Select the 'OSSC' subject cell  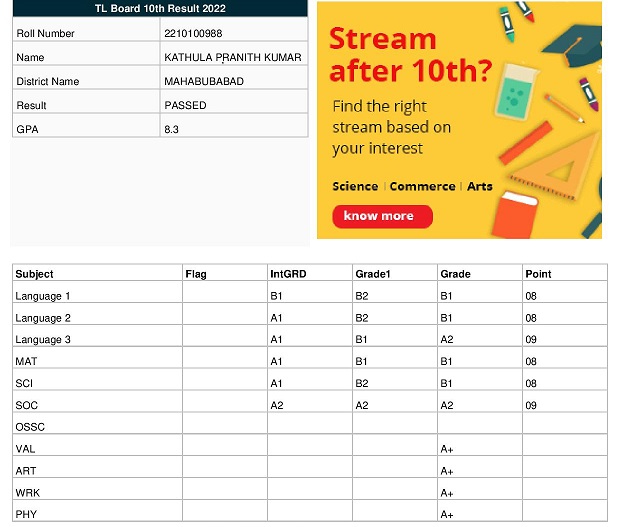(x=97, y=423)
